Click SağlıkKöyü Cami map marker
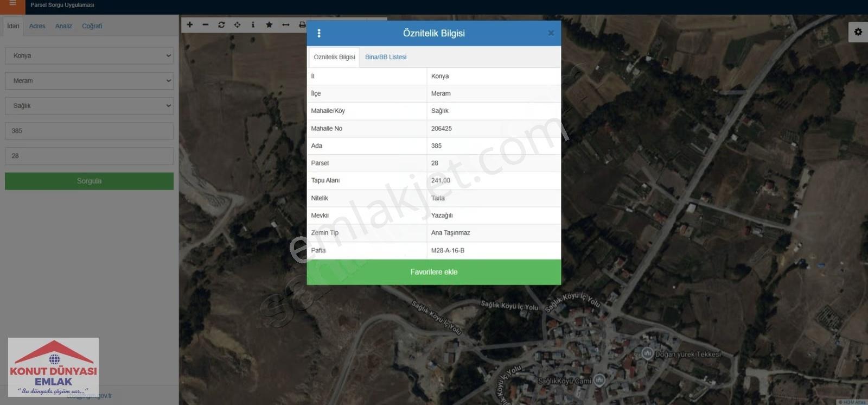Viewport: 868px width, 405px height. tap(599, 380)
